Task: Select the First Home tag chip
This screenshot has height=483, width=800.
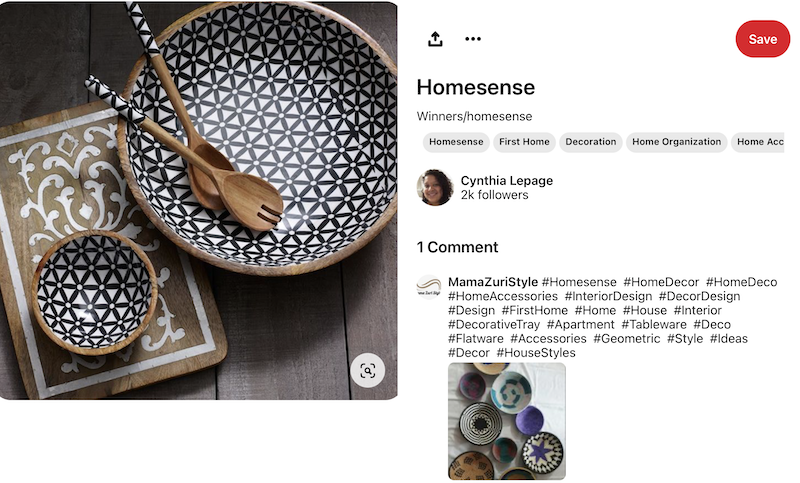Action: 524,142
